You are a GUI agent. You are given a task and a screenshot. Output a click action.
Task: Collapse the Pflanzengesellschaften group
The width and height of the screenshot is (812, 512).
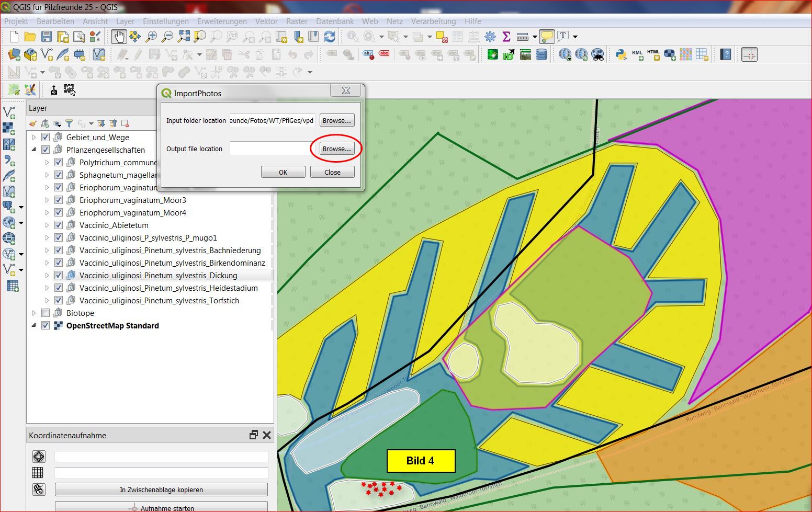coord(34,150)
